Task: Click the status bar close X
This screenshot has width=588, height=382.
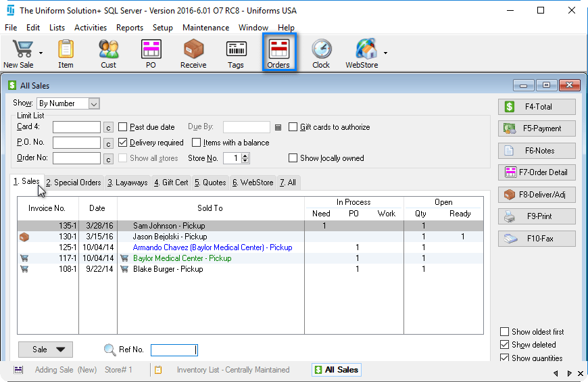Action: [581, 373]
